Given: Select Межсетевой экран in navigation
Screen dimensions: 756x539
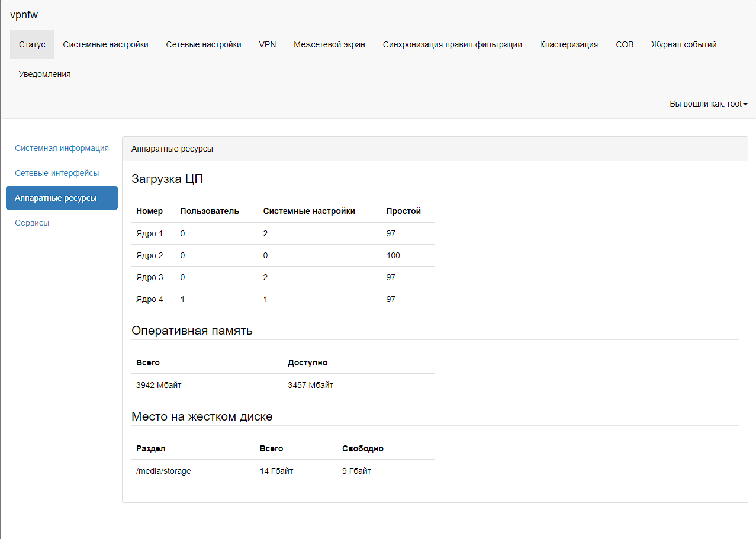Looking at the screenshot, I should pos(329,44).
